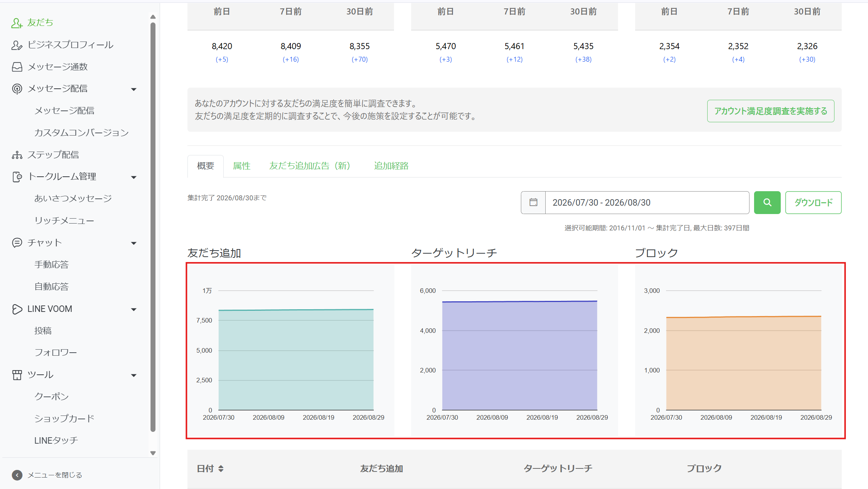
Task: Select the メッセージ配信 sub-item
Action: (x=64, y=111)
